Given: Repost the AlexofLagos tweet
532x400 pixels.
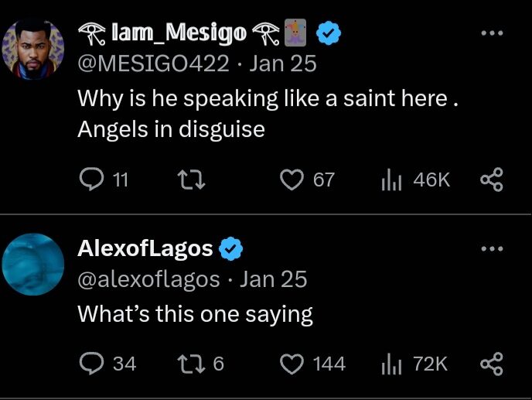Looking at the screenshot, I should coord(188,364).
